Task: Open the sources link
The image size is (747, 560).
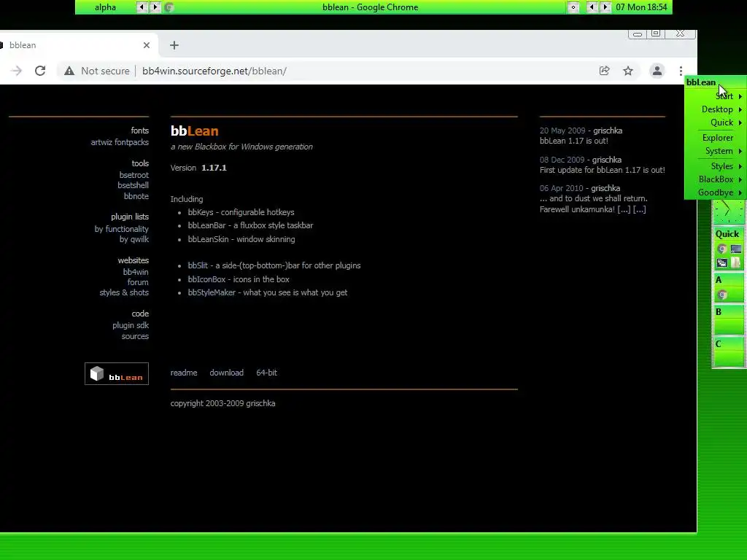Action: coord(135,337)
